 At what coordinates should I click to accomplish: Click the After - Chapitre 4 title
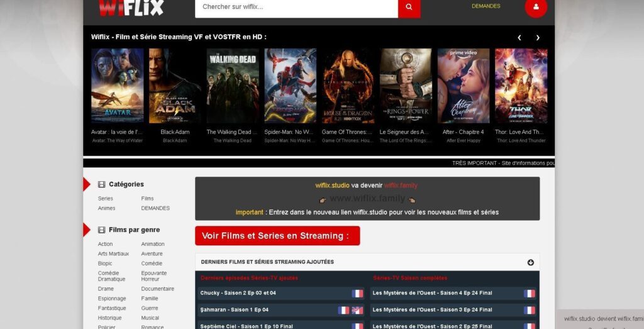(464, 132)
